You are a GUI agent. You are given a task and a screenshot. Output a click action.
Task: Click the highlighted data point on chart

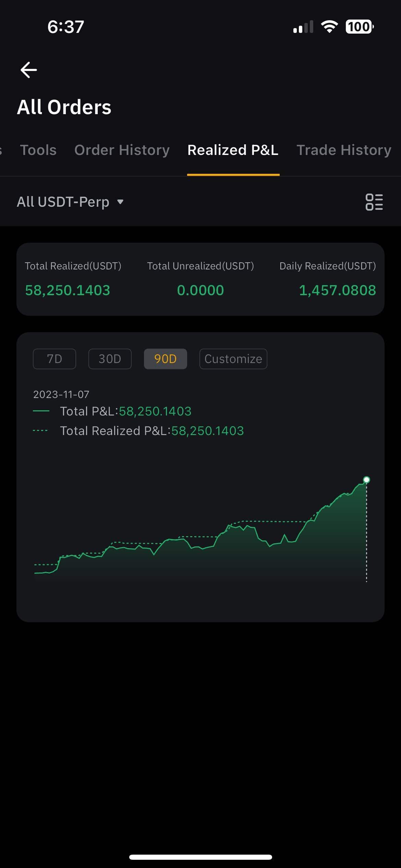366,480
